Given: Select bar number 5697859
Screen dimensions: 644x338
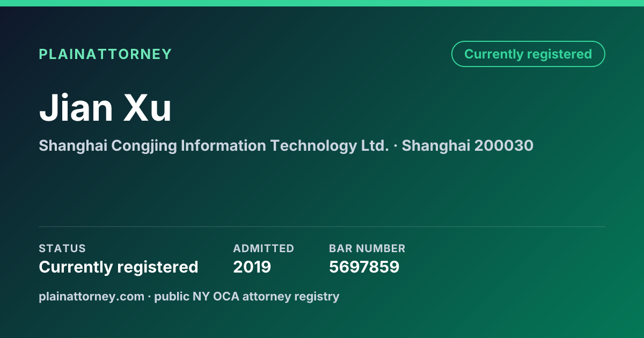Looking at the screenshot, I should pos(364,267).
